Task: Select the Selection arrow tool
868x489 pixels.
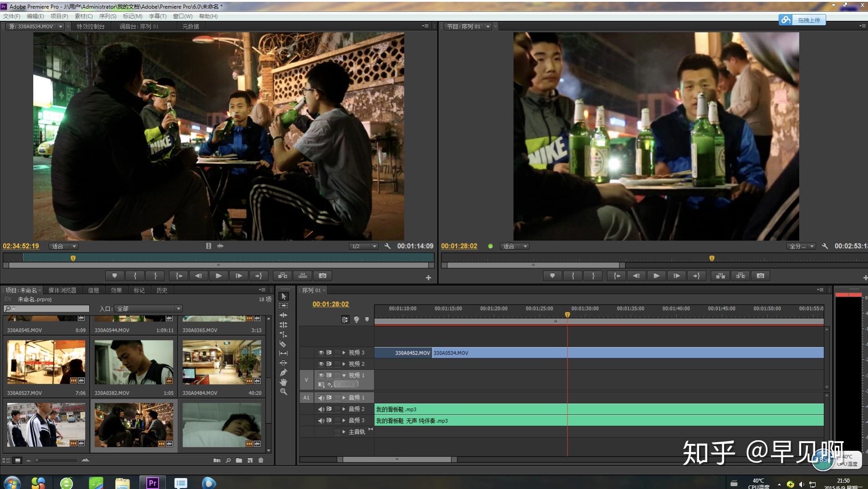Action: pyautogui.click(x=283, y=296)
